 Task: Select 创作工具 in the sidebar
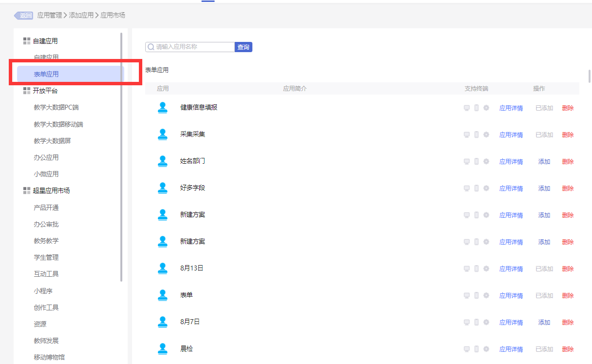pyautogui.click(x=46, y=307)
